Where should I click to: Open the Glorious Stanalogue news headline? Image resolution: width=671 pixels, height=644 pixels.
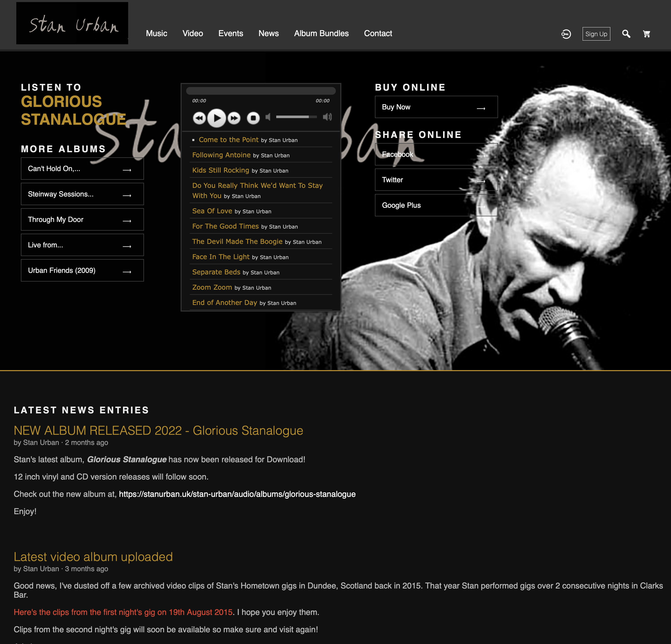pyautogui.click(x=158, y=430)
